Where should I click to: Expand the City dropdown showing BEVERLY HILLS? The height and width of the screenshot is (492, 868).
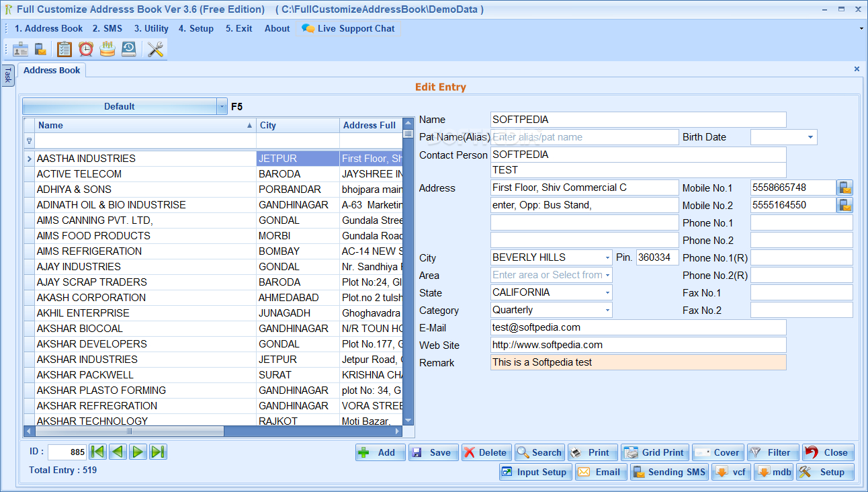[x=607, y=258]
